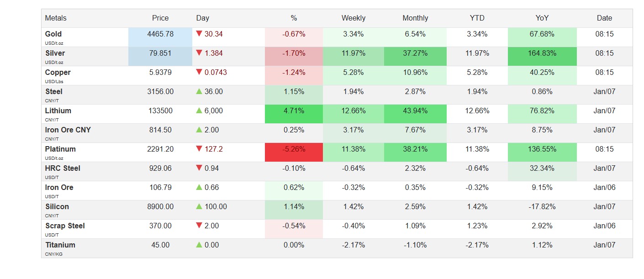Click the red Platinum -5.26% cell
Viewport: 644px width, 279px height.
(x=294, y=149)
